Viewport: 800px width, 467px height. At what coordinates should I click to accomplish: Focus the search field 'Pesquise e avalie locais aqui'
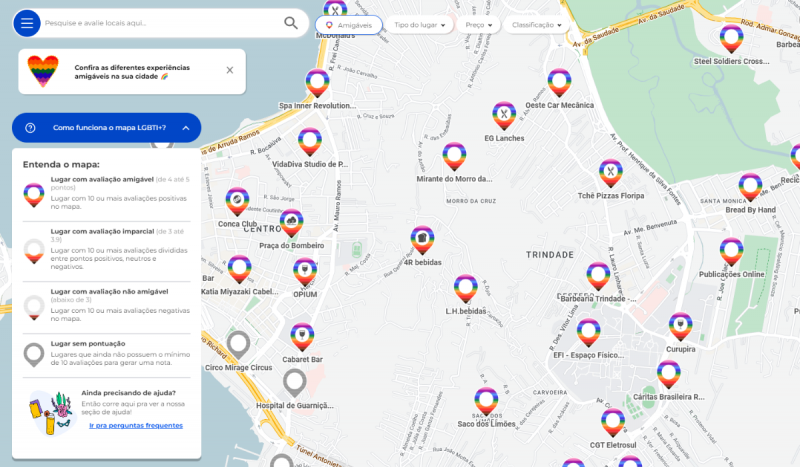pyautogui.click(x=161, y=23)
